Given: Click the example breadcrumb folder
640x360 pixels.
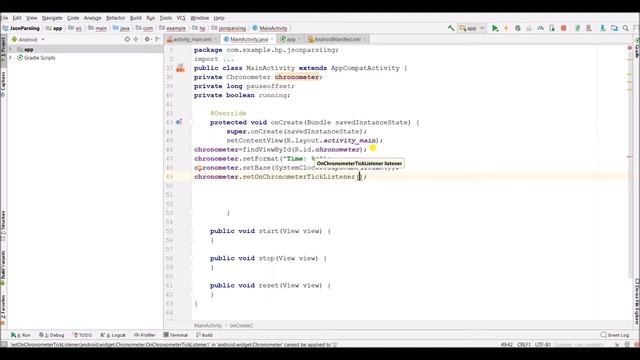Looking at the screenshot, I should click(173, 28).
